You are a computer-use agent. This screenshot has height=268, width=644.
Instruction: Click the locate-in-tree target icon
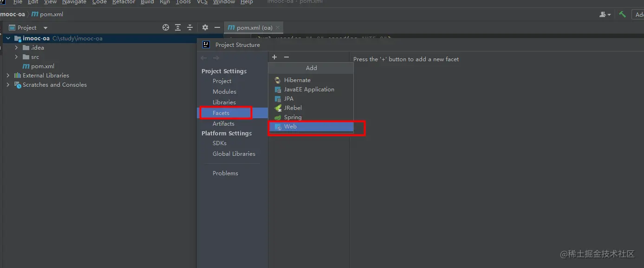[166, 28]
